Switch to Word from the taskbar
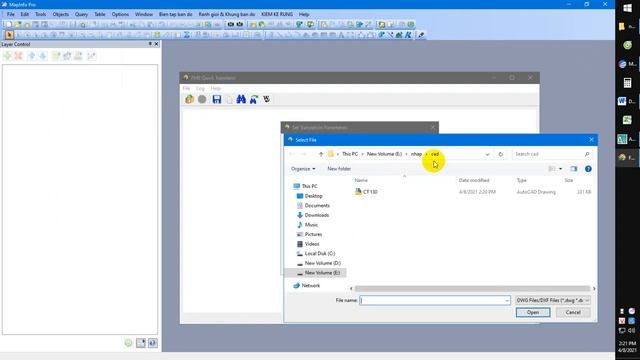The width and height of the screenshot is (640, 360). pos(627,101)
